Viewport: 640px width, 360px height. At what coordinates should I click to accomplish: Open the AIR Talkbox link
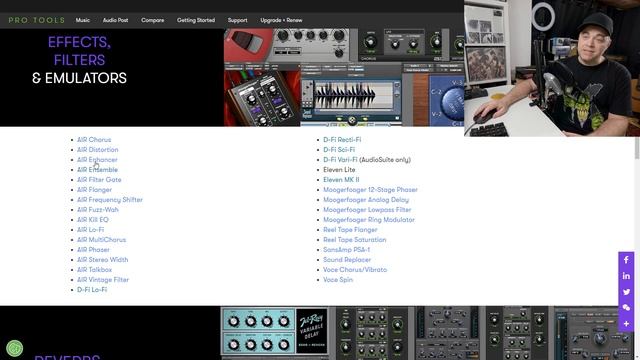pos(94,270)
